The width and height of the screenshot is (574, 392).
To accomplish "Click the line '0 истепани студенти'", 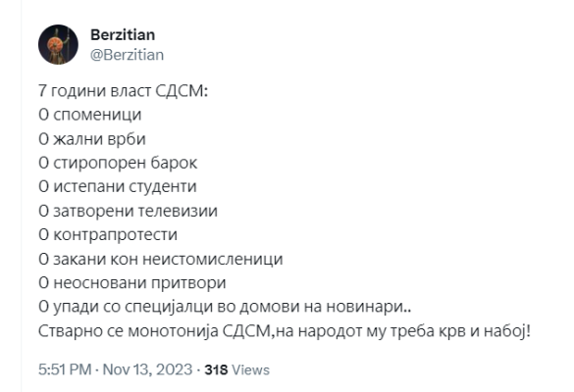I will coord(117,186).
